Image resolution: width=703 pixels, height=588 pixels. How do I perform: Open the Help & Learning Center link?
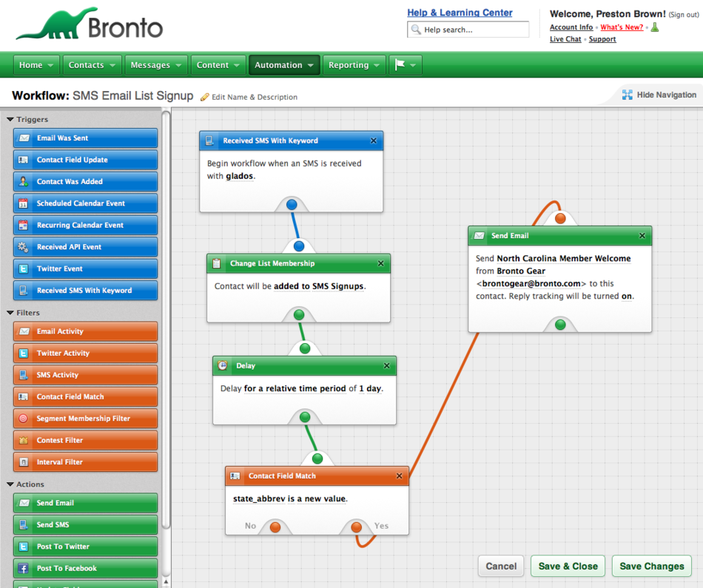coord(460,13)
